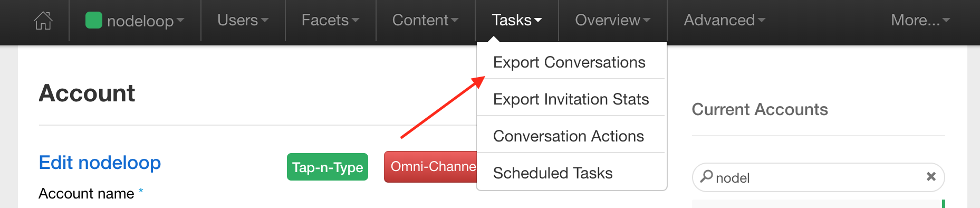
Task: Click the Tap-n-Type green button
Action: pos(328,167)
